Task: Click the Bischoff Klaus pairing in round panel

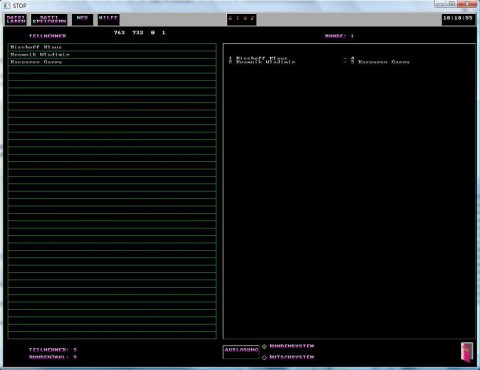Action: pyautogui.click(x=262, y=58)
